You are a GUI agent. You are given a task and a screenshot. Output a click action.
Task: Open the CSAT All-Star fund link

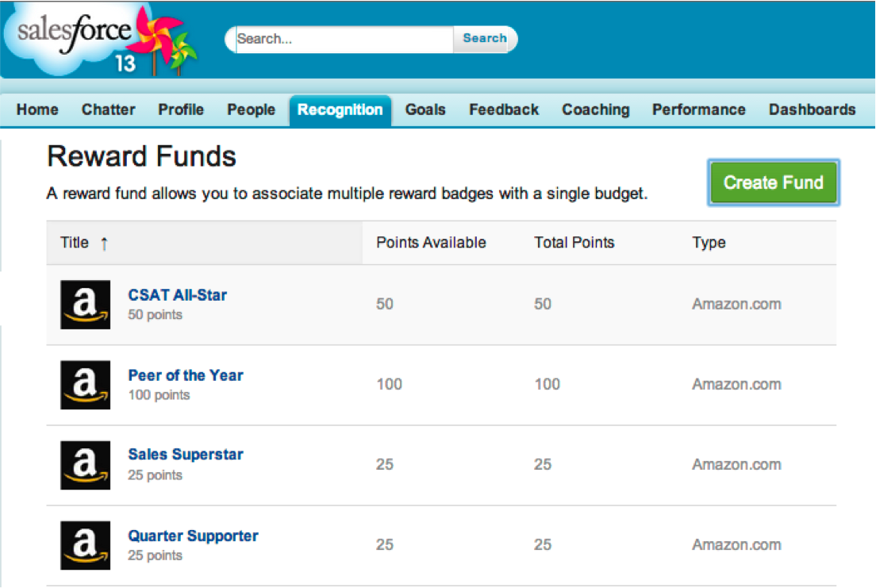point(178,295)
